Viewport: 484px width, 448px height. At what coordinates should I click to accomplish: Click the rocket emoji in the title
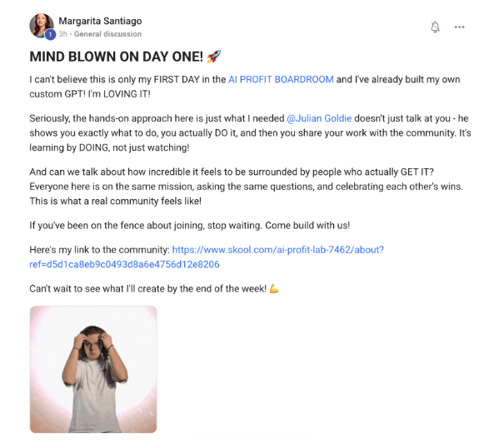coord(213,57)
